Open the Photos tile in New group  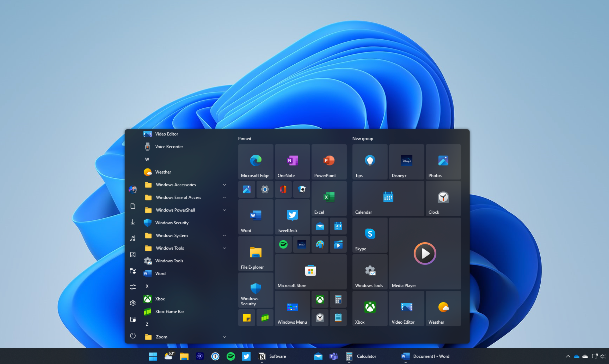443,162
